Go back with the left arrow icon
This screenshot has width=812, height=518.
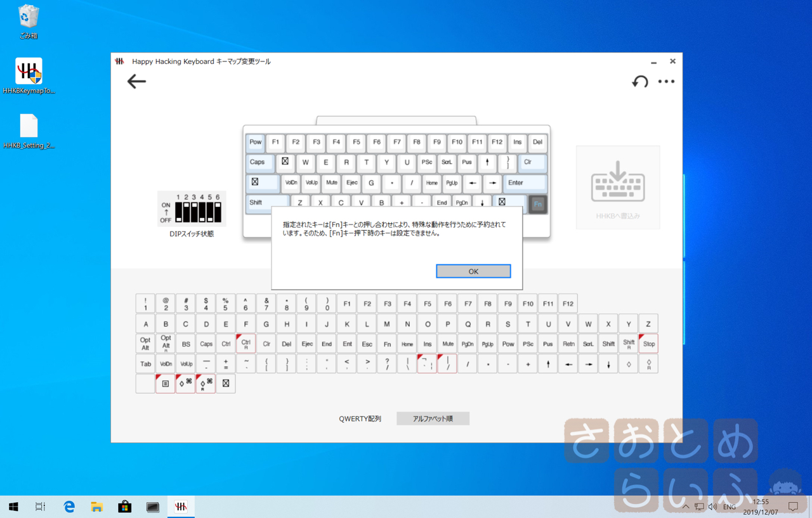pyautogui.click(x=136, y=81)
